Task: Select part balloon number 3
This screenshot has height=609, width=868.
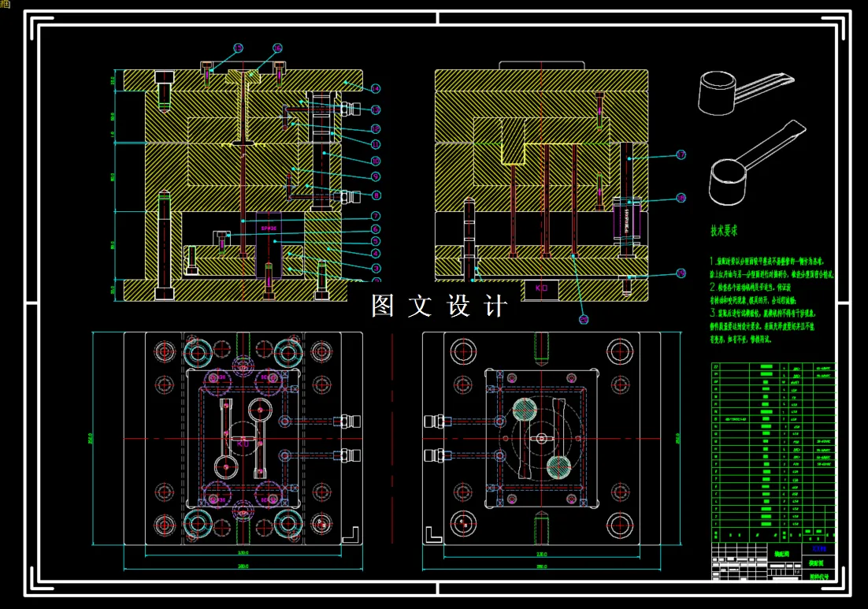Action: pyautogui.click(x=376, y=269)
